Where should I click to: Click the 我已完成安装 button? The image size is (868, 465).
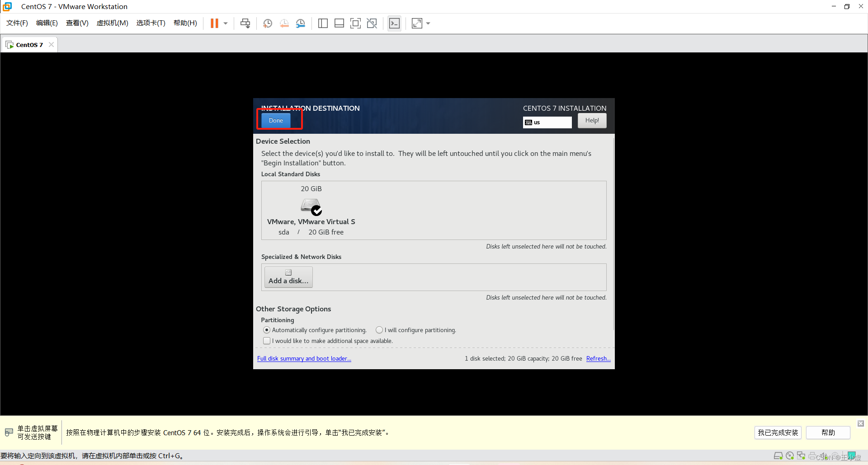[x=778, y=432]
